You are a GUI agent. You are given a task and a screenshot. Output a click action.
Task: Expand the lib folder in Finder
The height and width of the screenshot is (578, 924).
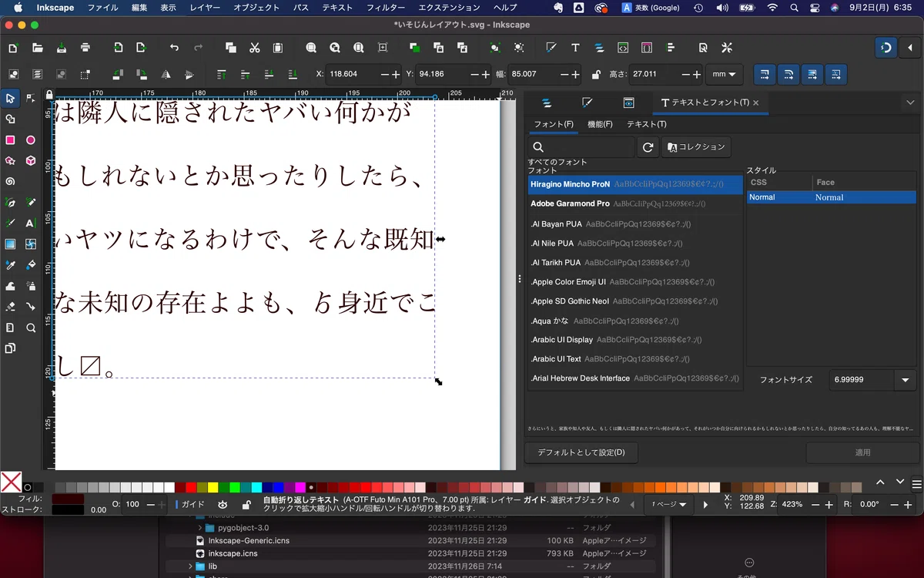click(x=190, y=566)
